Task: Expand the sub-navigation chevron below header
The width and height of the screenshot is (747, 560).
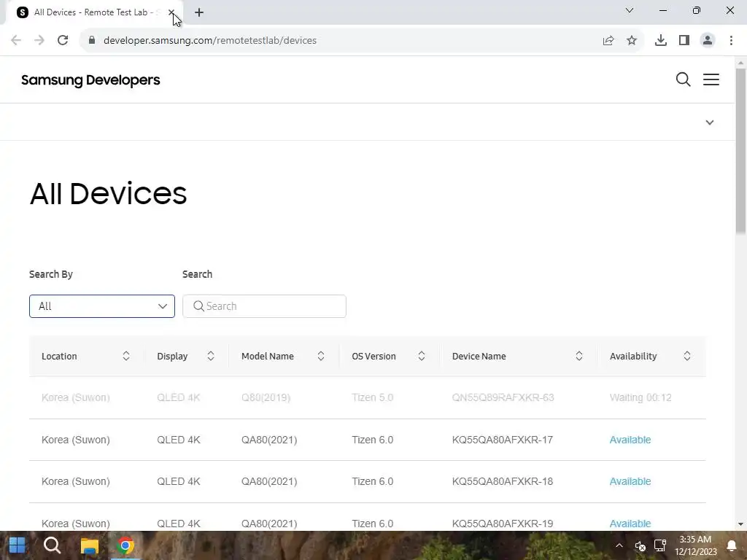Action: [x=709, y=122]
